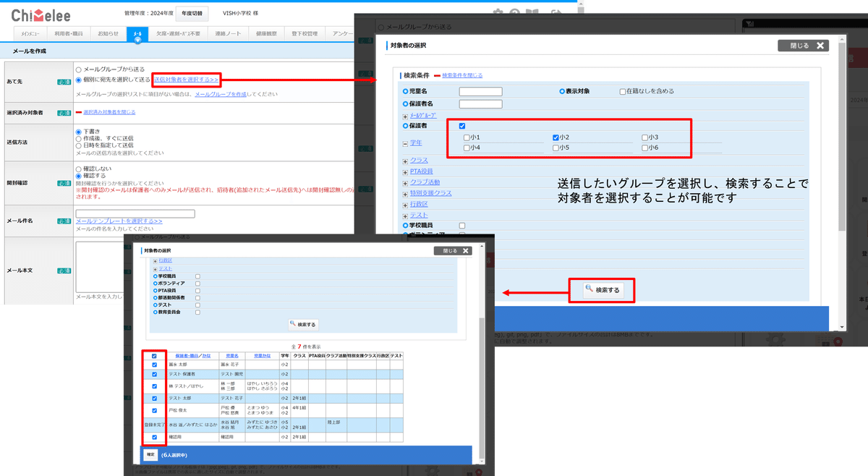Collapse via 選択済み対象者を閉じる link

[109, 112]
